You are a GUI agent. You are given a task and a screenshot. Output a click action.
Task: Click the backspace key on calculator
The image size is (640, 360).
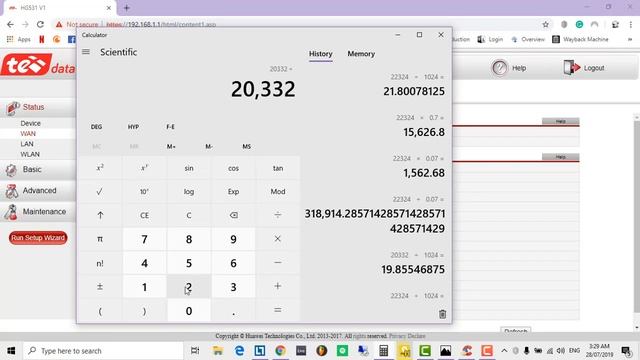click(x=233, y=215)
